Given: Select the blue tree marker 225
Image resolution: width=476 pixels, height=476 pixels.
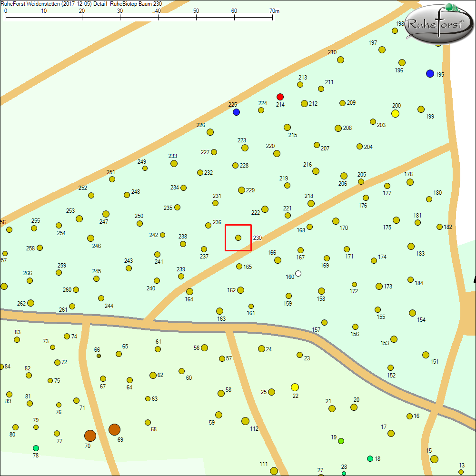Looking at the screenshot, I should coord(236,112).
